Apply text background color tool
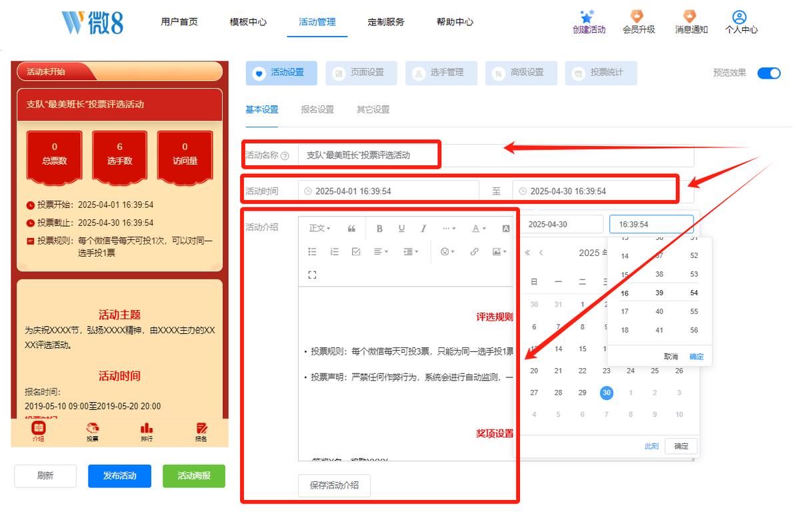Image resolution: width=800 pixels, height=532 pixels. pyautogui.click(x=506, y=229)
